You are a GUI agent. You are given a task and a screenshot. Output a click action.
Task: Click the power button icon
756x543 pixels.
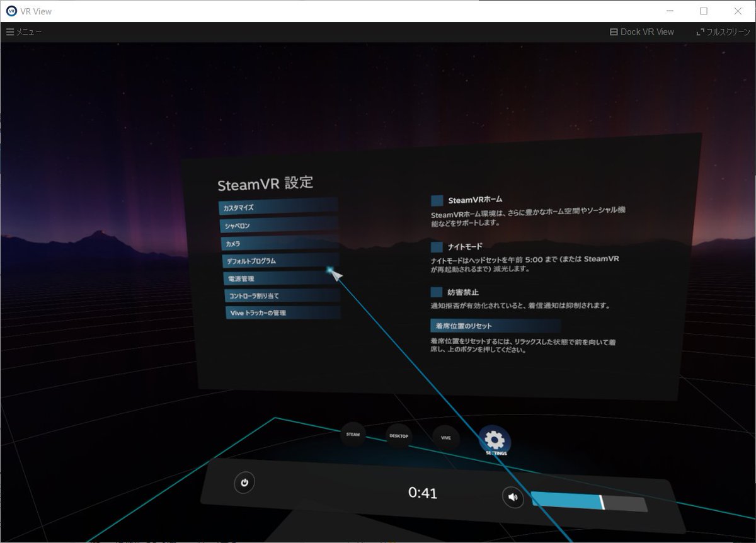(x=244, y=483)
